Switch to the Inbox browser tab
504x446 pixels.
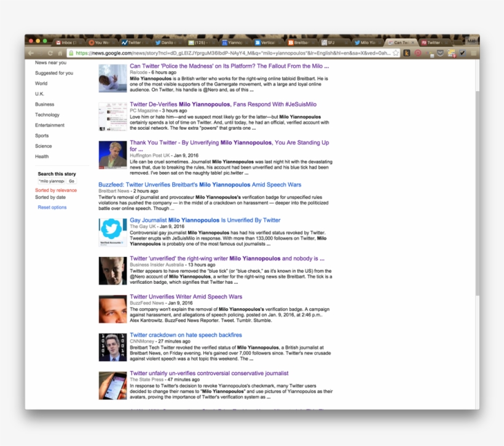(66, 42)
